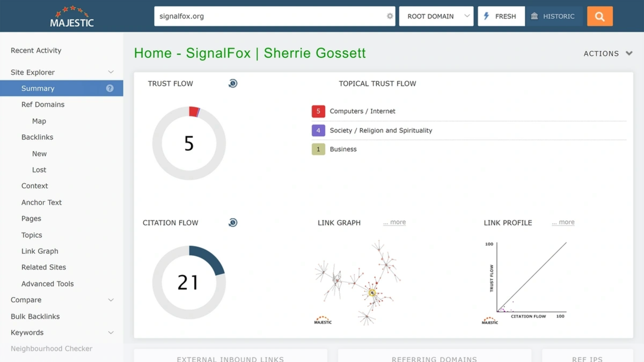
Task: Select Summary in the sidebar
Action: tap(61, 88)
